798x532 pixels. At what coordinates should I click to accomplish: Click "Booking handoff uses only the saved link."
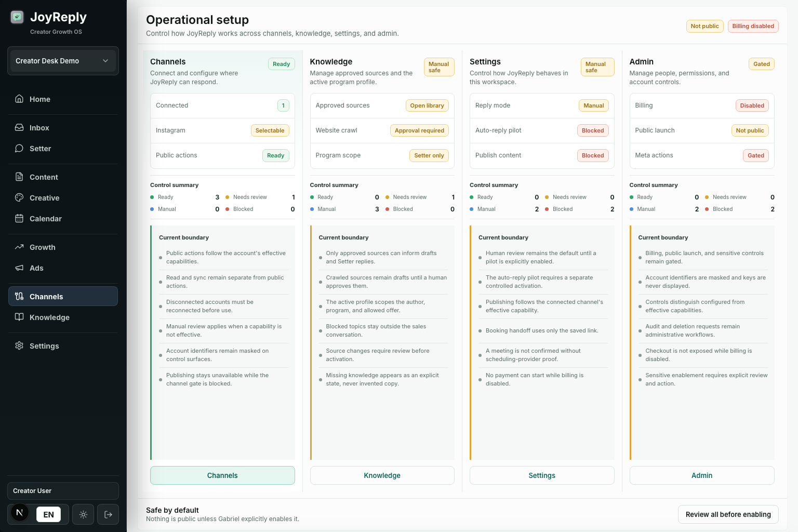tap(542, 330)
